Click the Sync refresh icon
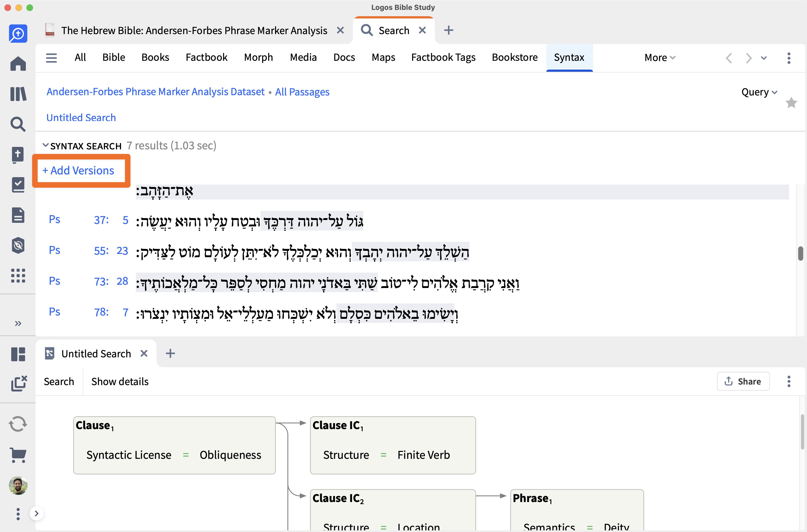 [18, 424]
